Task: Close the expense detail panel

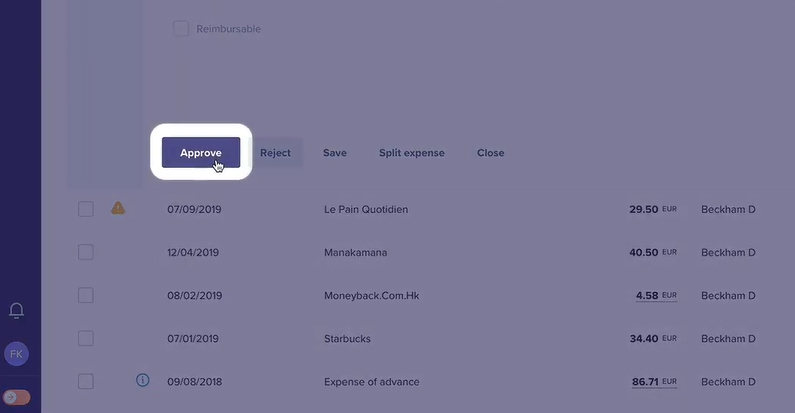Action: 490,153
